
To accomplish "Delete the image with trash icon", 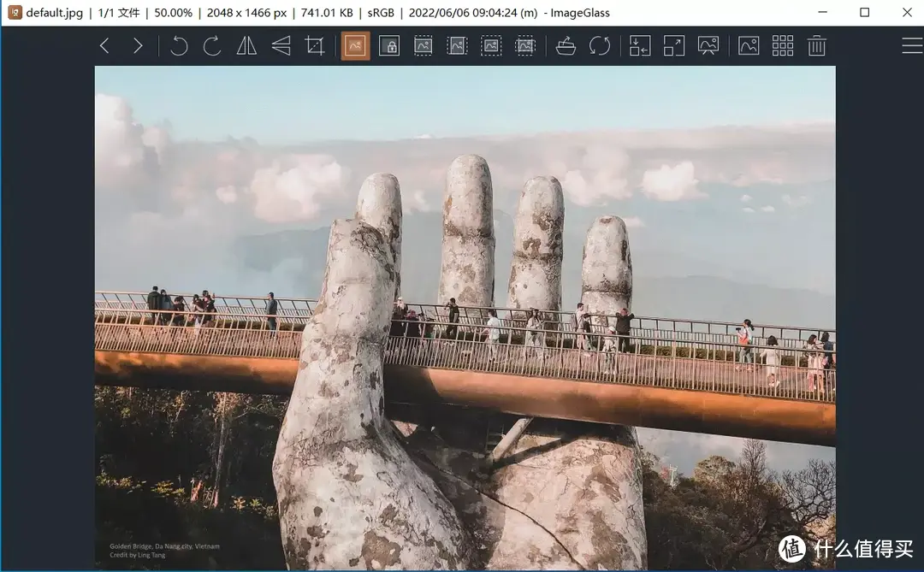I will 816,46.
